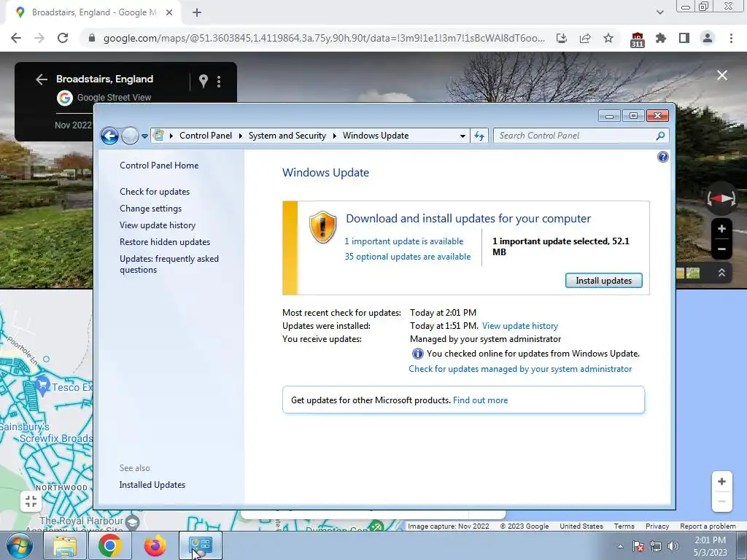Open Chrome three-dot menu
747x560 pixels.
tap(731, 38)
